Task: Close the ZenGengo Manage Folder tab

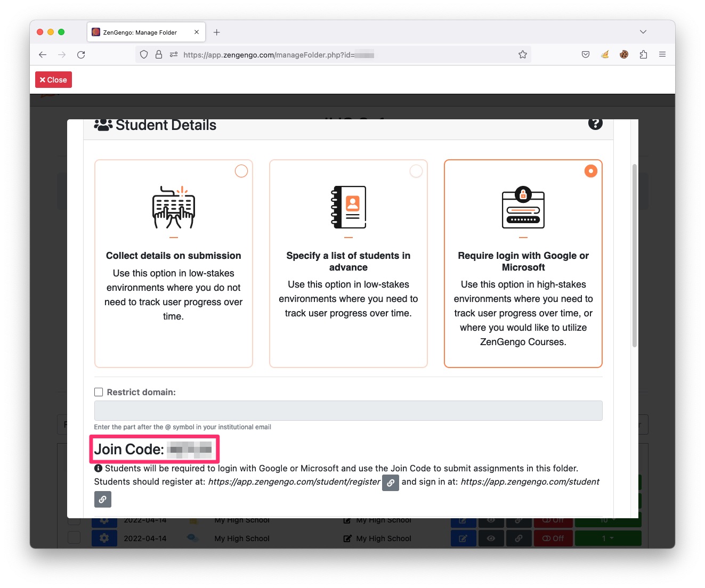Action: pyautogui.click(x=197, y=32)
